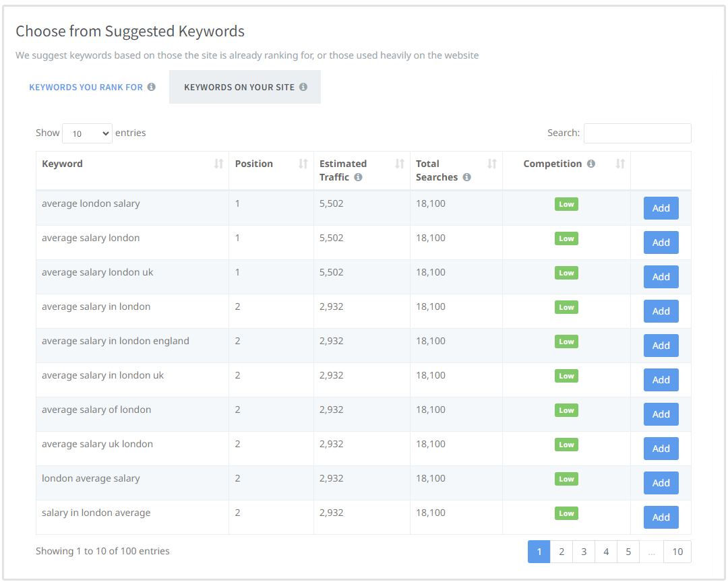The height and width of the screenshot is (586, 728).
Task: Open the Show entries dropdown
Action: 87,133
